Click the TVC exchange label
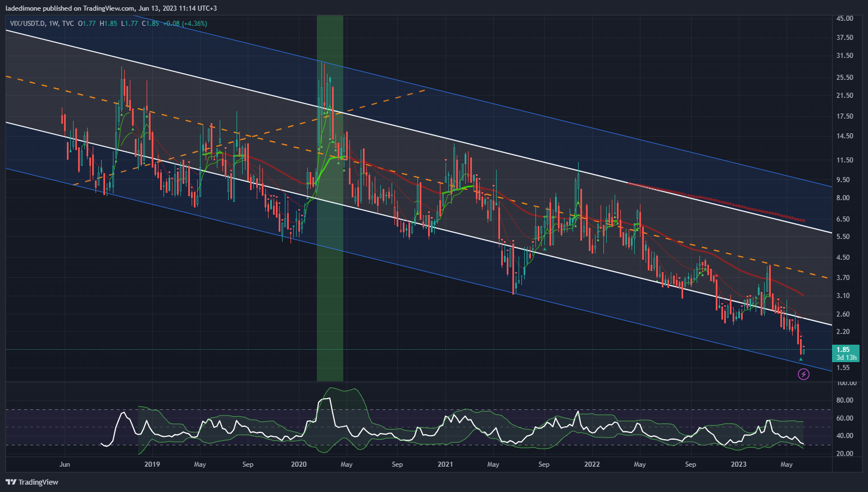 click(x=68, y=24)
